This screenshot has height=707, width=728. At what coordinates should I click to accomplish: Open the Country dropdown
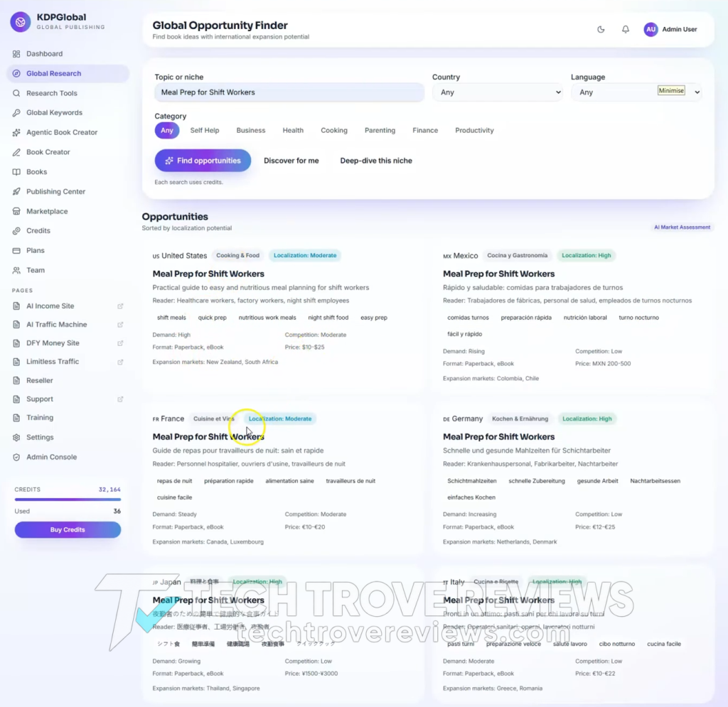(x=498, y=92)
